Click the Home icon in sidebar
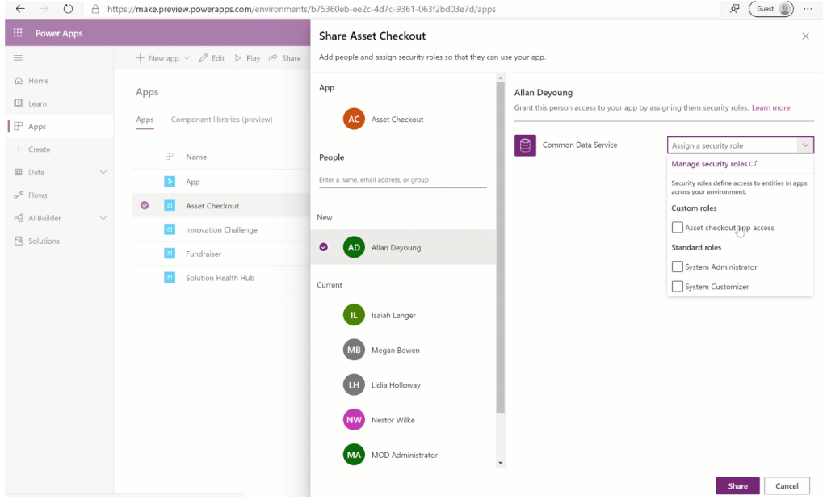Screen dimensions: 827x504 click(x=19, y=81)
